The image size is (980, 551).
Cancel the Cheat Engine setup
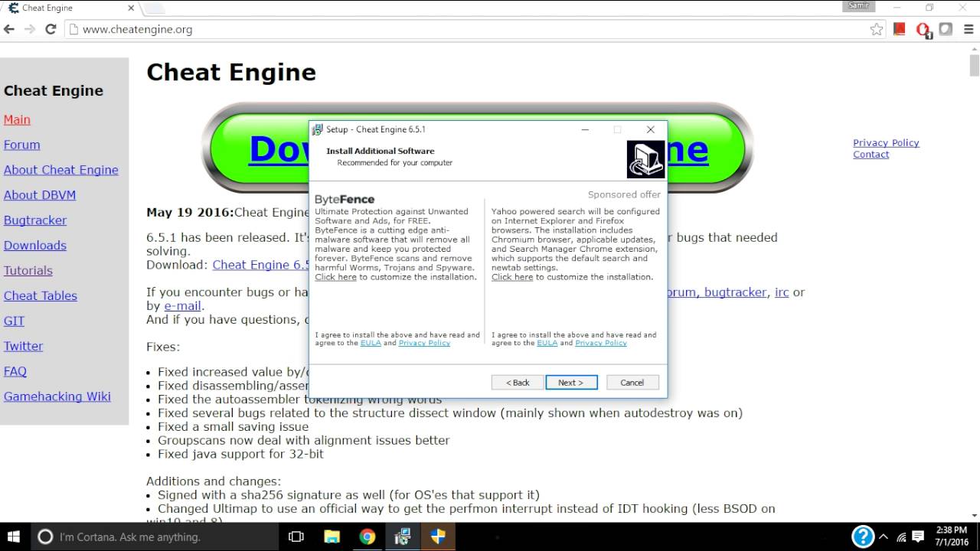click(x=632, y=383)
